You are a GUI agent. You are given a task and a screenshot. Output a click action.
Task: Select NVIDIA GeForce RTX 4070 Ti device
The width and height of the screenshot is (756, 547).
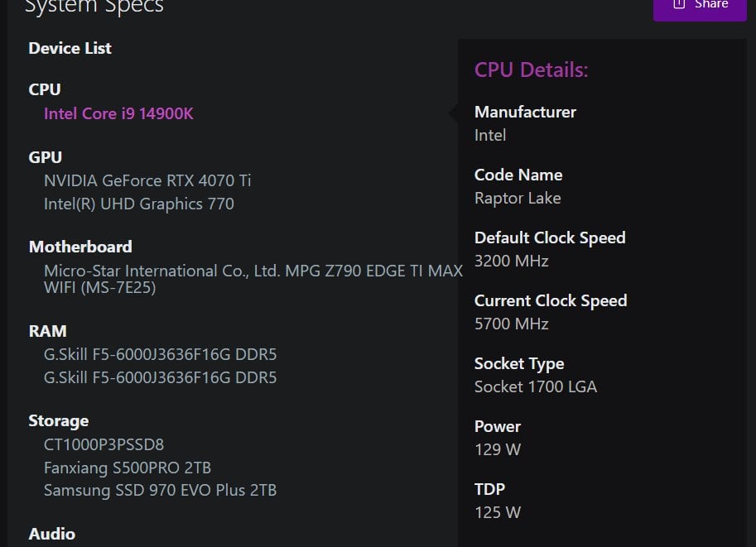click(x=147, y=180)
